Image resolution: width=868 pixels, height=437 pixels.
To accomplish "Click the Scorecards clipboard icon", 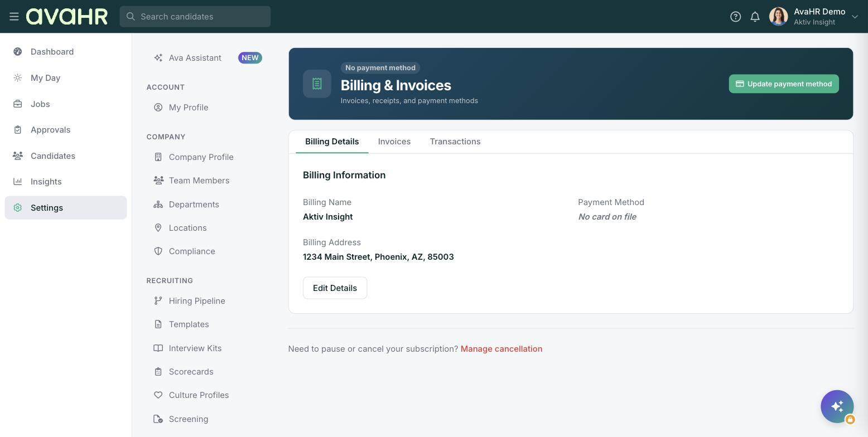I will [158, 372].
